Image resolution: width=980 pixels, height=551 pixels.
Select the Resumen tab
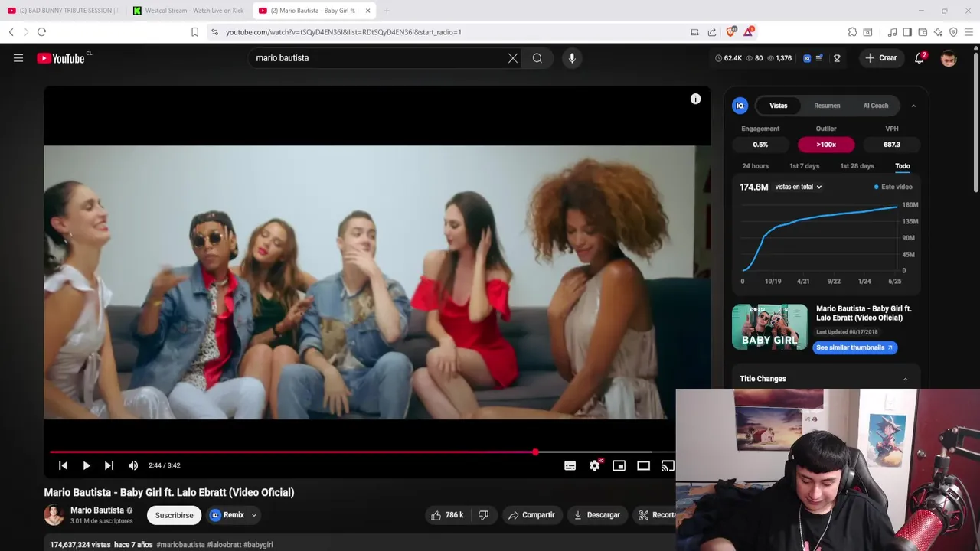[827, 106]
